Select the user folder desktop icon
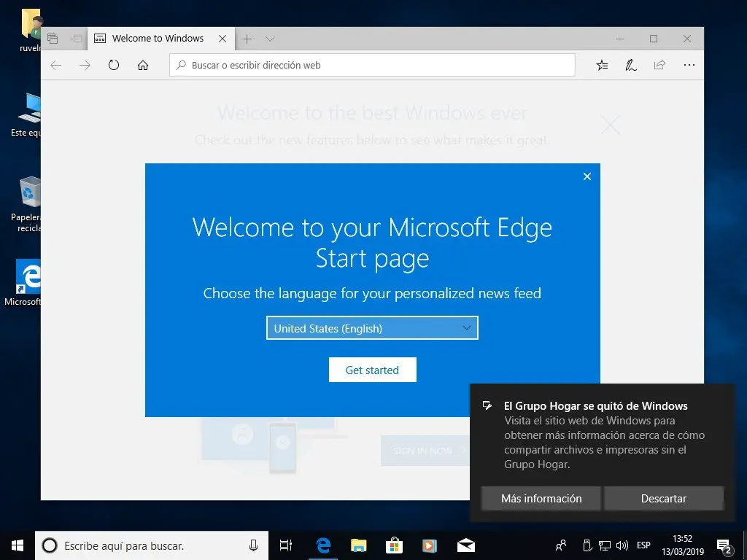Screen dimensions: 747x560 point(31,31)
